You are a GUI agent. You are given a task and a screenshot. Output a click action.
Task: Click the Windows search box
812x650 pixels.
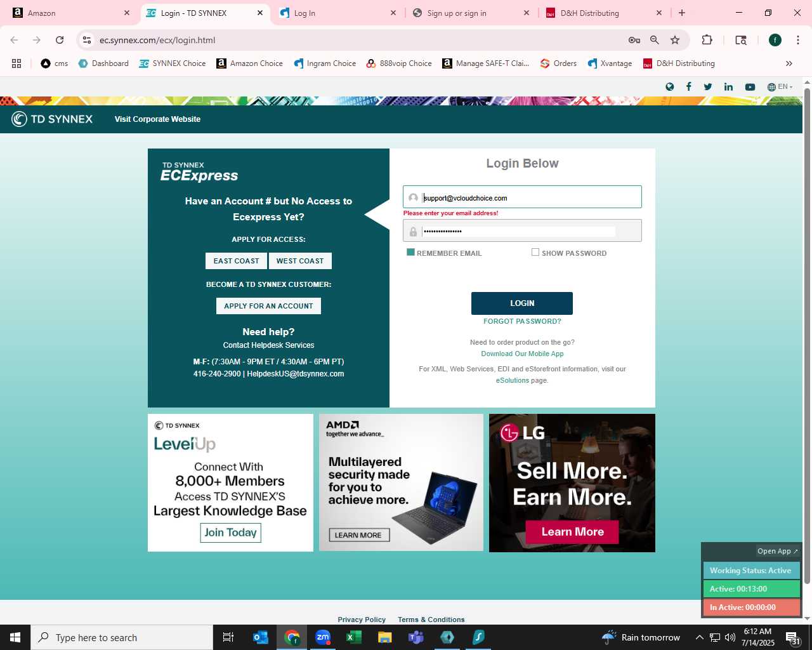122,637
